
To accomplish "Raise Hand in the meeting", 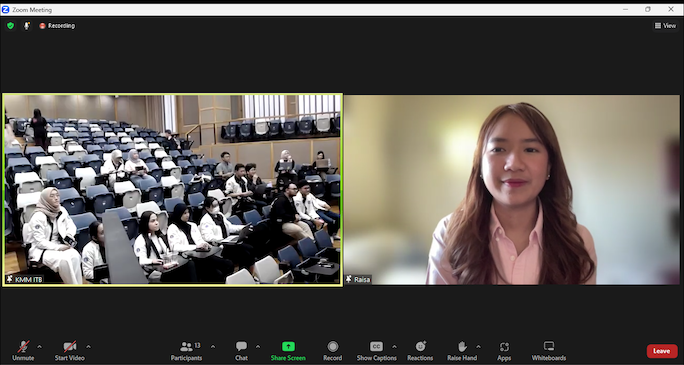I will click(462, 351).
